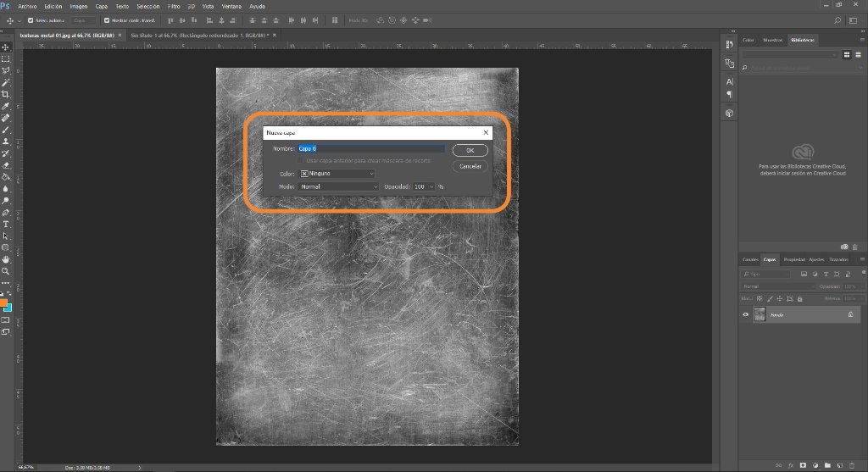Select the Fondo layer thumbnail

pos(759,314)
